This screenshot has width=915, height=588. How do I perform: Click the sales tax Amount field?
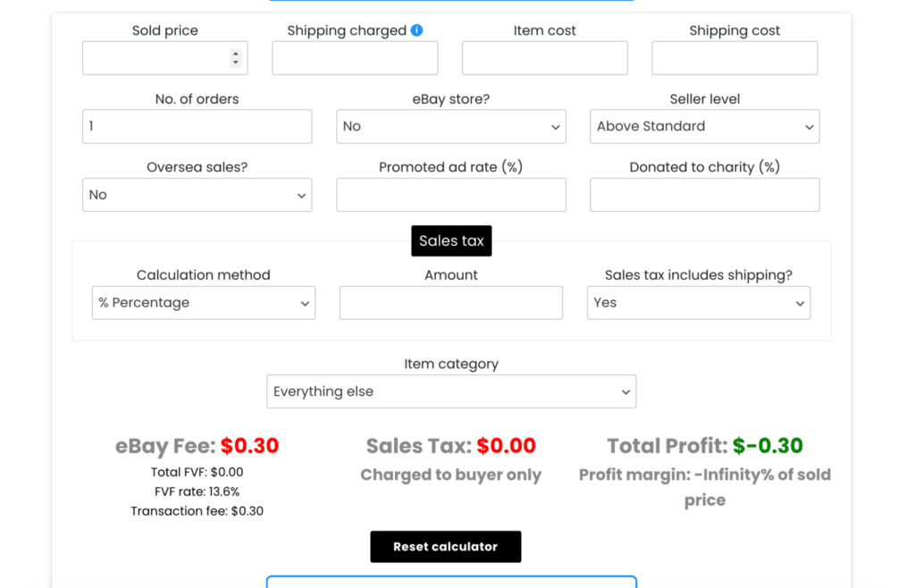click(450, 302)
